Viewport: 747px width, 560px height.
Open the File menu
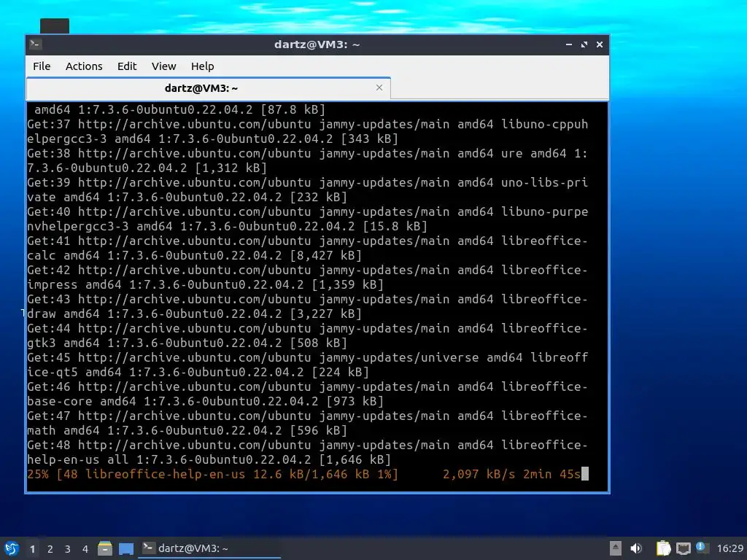tap(42, 66)
